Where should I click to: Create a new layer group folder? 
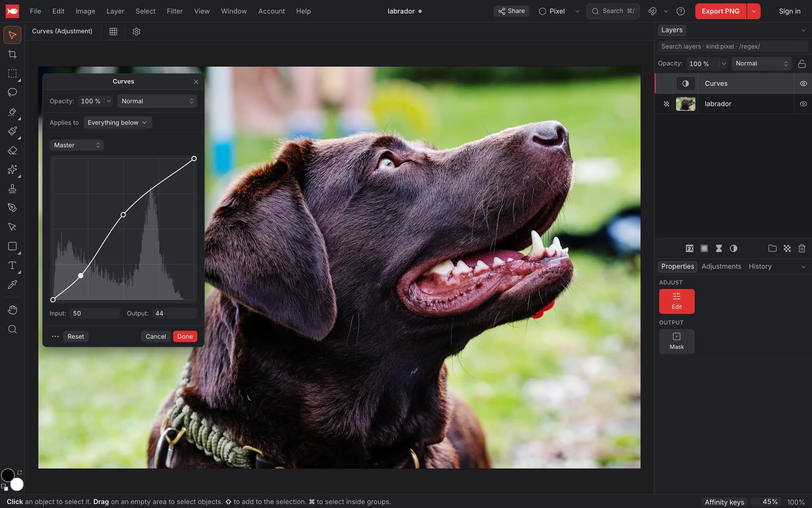(x=772, y=248)
